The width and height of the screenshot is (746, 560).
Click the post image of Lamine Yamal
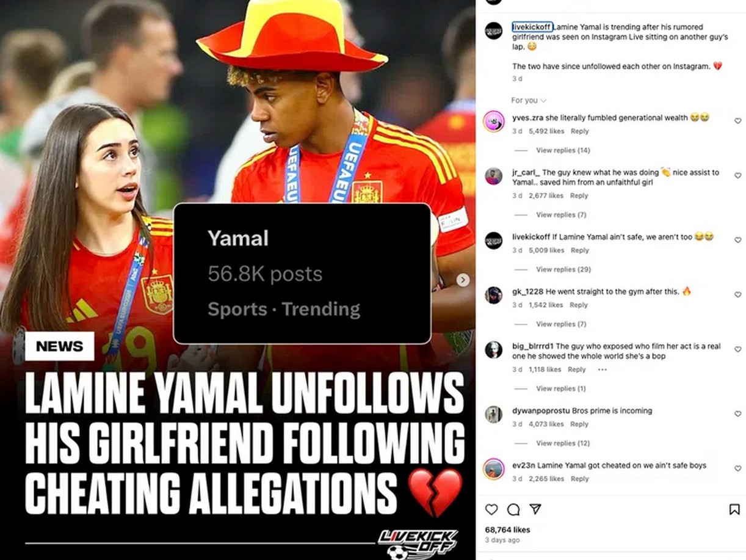(237, 280)
